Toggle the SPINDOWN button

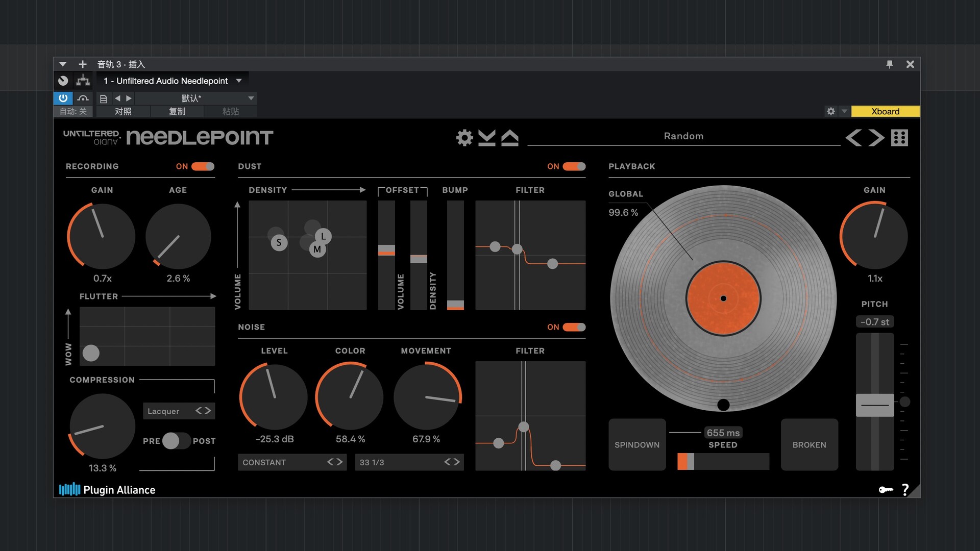pyautogui.click(x=637, y=445)
